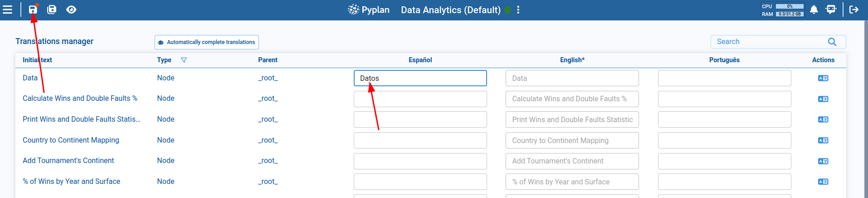This screenshot has height=198, width=868.
Task: Open the notifications bell
Action: [x=814, y=10]
